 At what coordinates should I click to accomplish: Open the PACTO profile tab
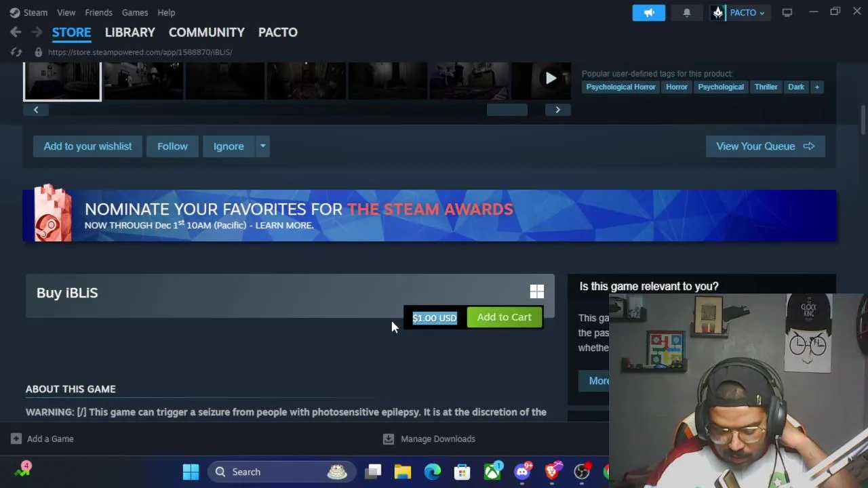[277, 32]
